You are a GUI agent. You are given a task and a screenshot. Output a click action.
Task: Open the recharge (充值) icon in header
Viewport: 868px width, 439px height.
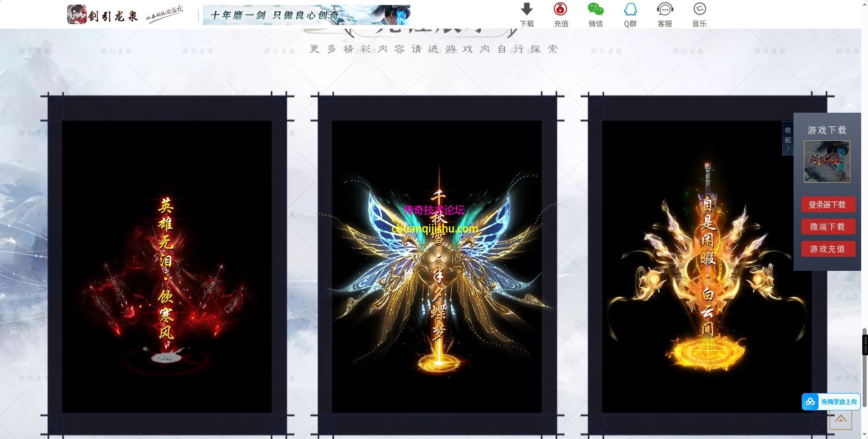pos(561,10)
